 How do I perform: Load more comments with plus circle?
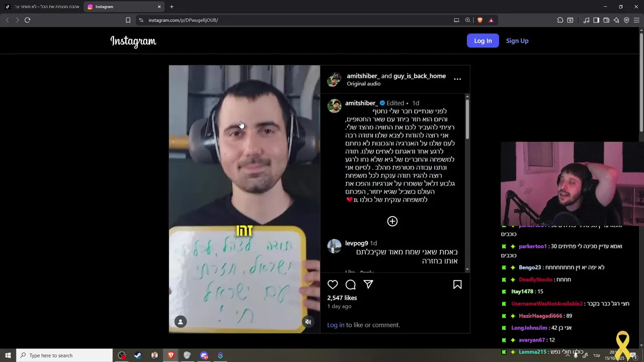point(392,221)
